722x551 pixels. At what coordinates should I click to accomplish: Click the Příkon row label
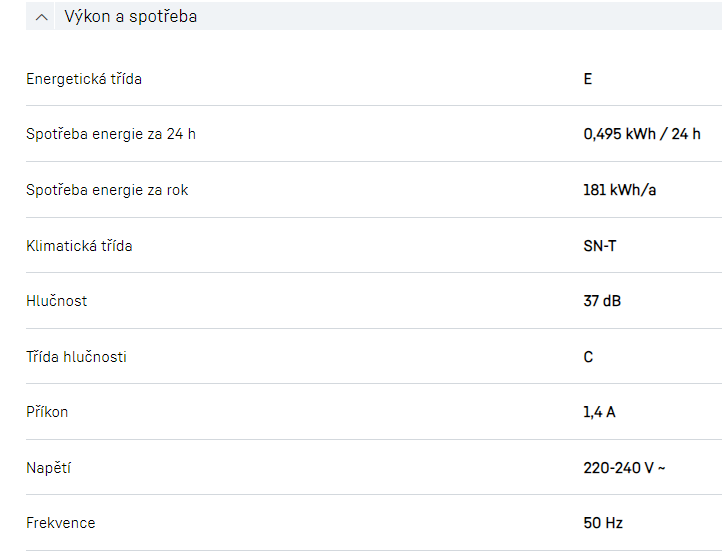[x=47, y=412]
